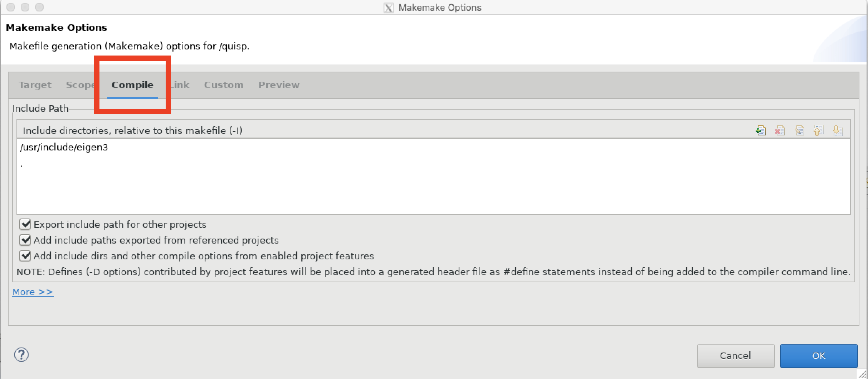Toggle 'Add include dirs and other compile options'

(25, 256)
